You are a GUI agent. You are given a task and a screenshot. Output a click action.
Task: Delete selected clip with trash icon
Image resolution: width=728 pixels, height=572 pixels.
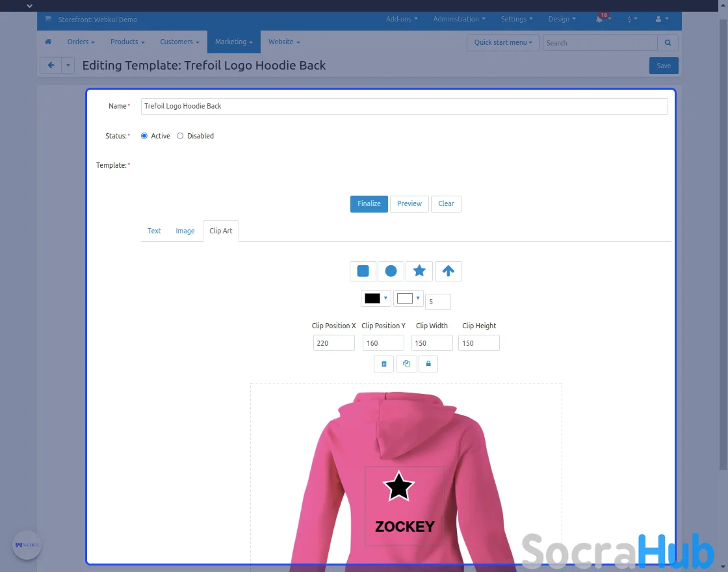(x=383, y=364)
